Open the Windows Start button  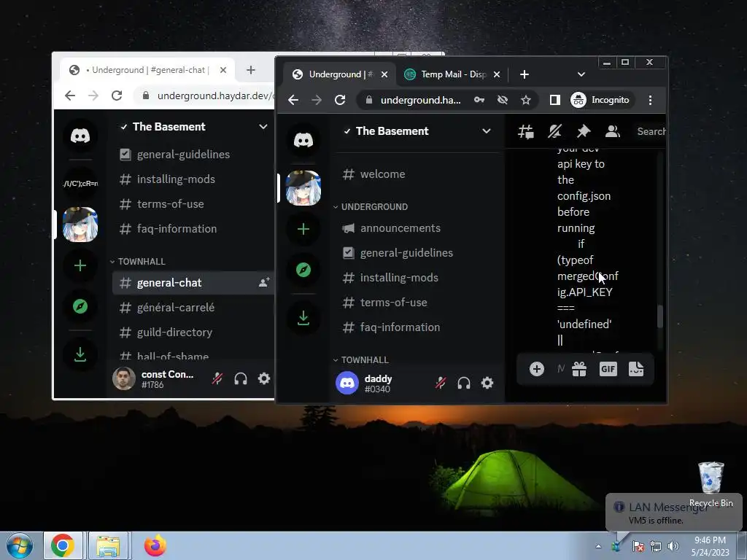[19, 545]
